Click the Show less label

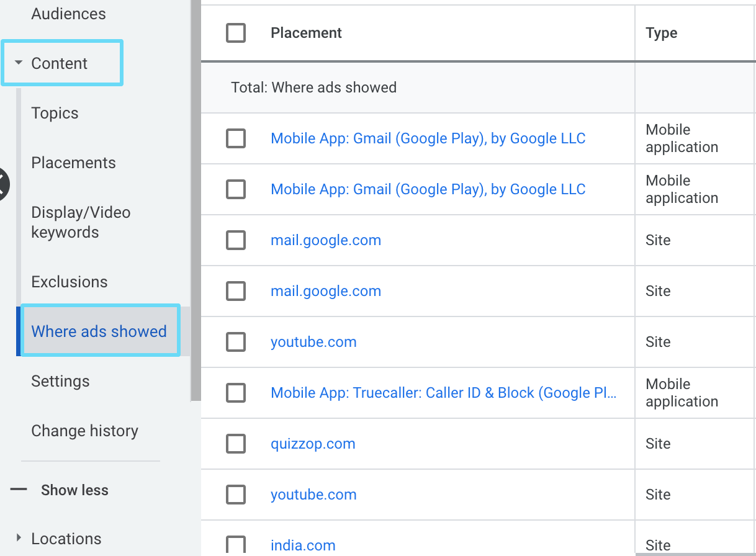tap(74, 490)
